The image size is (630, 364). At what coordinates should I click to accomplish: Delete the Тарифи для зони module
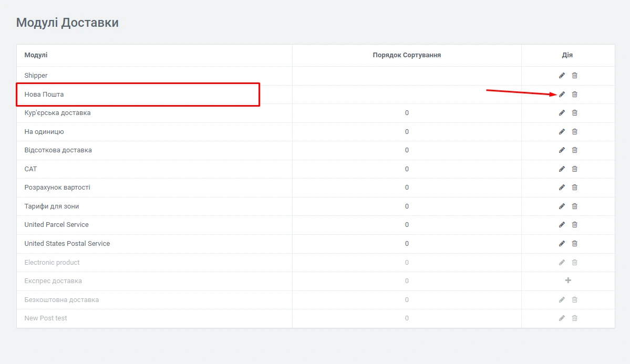(574, 206)
